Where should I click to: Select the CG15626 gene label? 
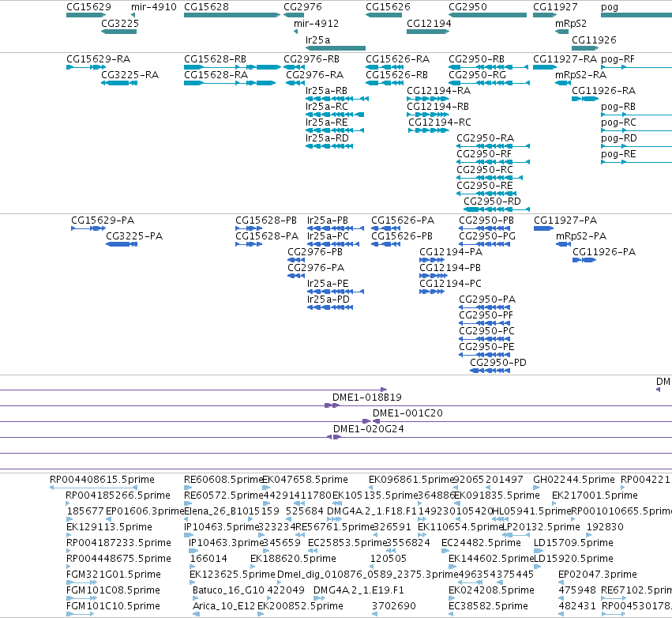tap(388, 7)
